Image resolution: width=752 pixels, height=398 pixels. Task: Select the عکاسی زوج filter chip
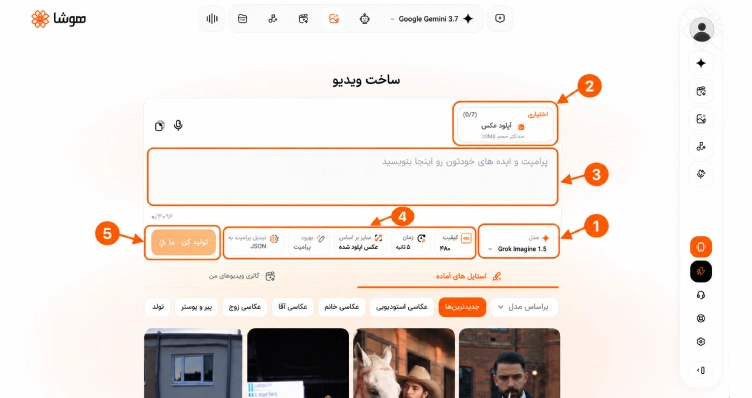point(245,307)
